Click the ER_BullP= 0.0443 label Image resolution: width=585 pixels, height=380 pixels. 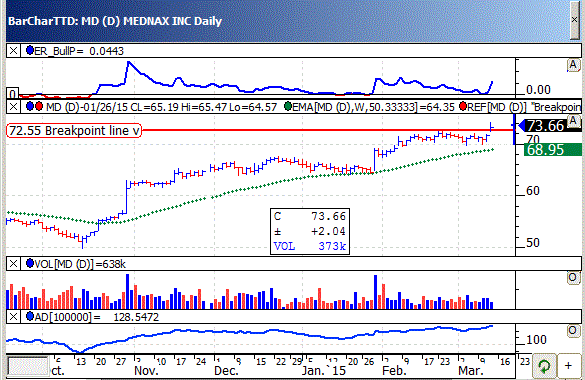pyautogui.click(x=79, y=51)
